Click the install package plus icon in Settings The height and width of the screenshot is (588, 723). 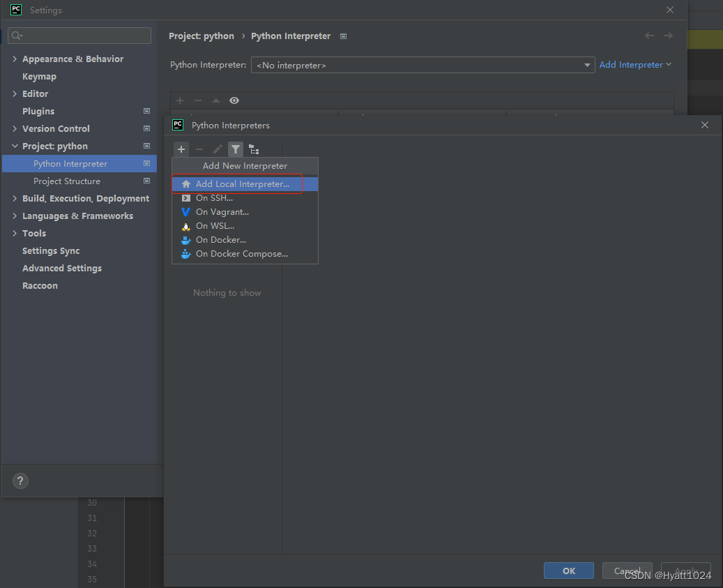pyautogui.click(x=180, y=100)
